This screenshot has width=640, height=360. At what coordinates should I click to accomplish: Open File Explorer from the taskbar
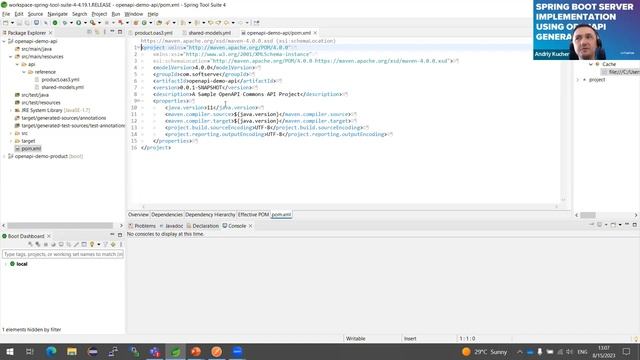pyautogui.click(x=72, y=351)
